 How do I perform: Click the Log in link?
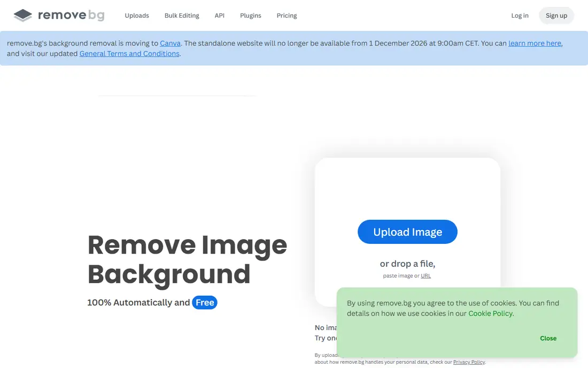coord(520,16)
